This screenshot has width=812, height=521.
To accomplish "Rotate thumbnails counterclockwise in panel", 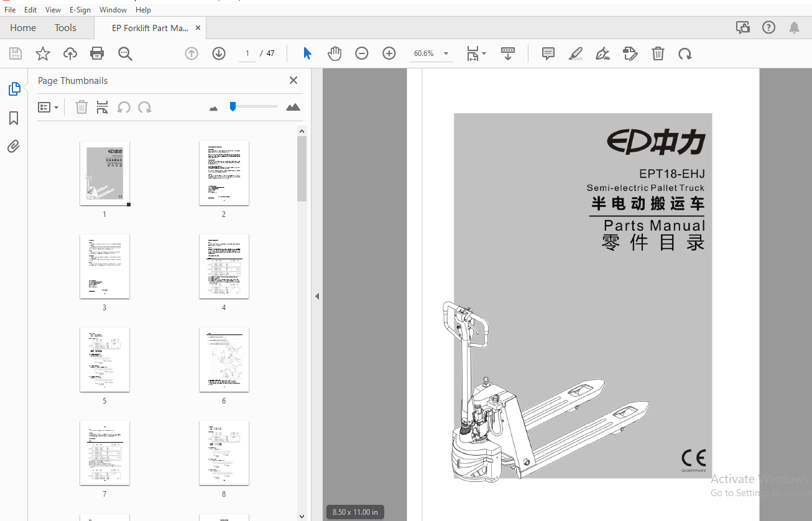I will pyautogui.click(x=124, y=107).
